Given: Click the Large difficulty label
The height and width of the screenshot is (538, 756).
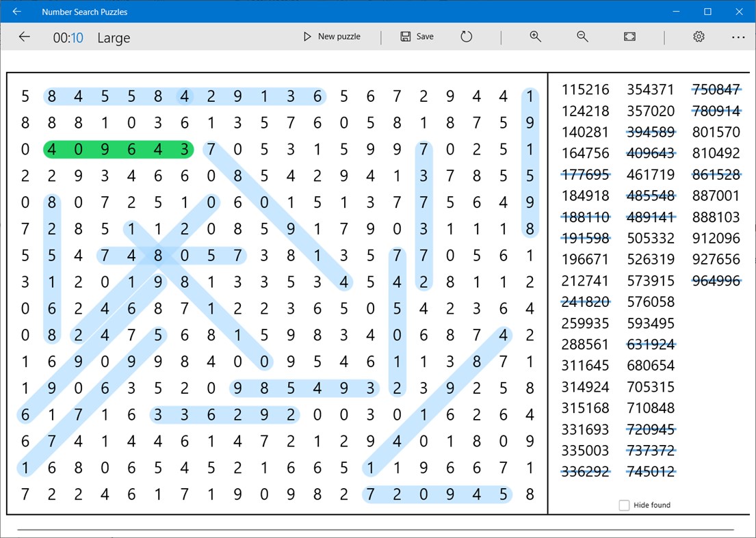Looking at the screenshot, I should coord(114,38).
